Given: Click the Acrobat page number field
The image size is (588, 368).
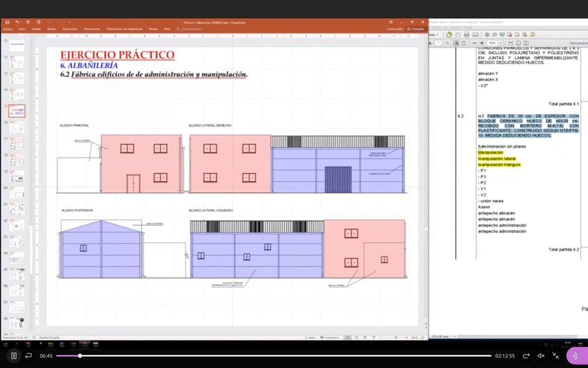Looking at the screenshot, I should click(438, 43).
